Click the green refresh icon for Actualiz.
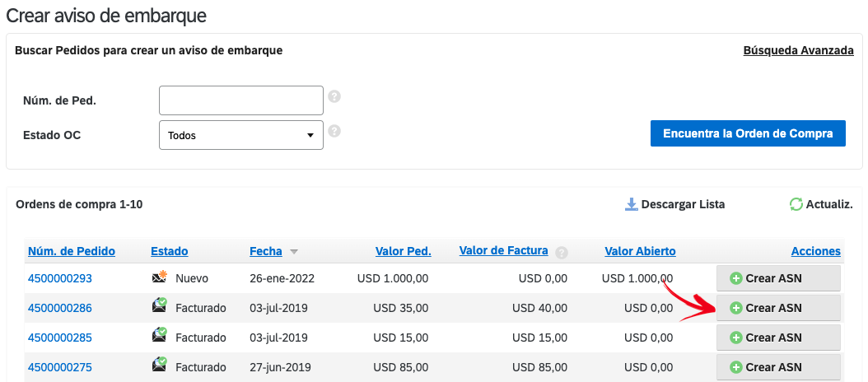The height and width of the screenshot is (382, 868). click(x=796, y=204)
